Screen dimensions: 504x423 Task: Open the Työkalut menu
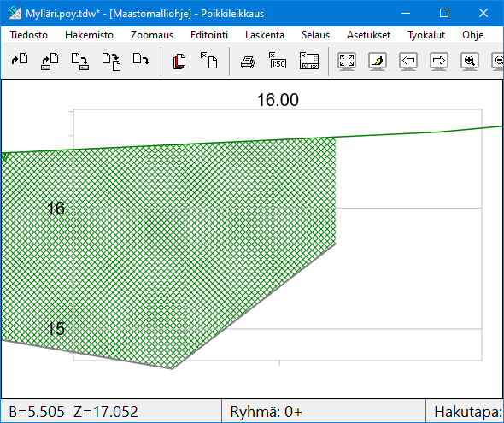click(x=426, y=35)
